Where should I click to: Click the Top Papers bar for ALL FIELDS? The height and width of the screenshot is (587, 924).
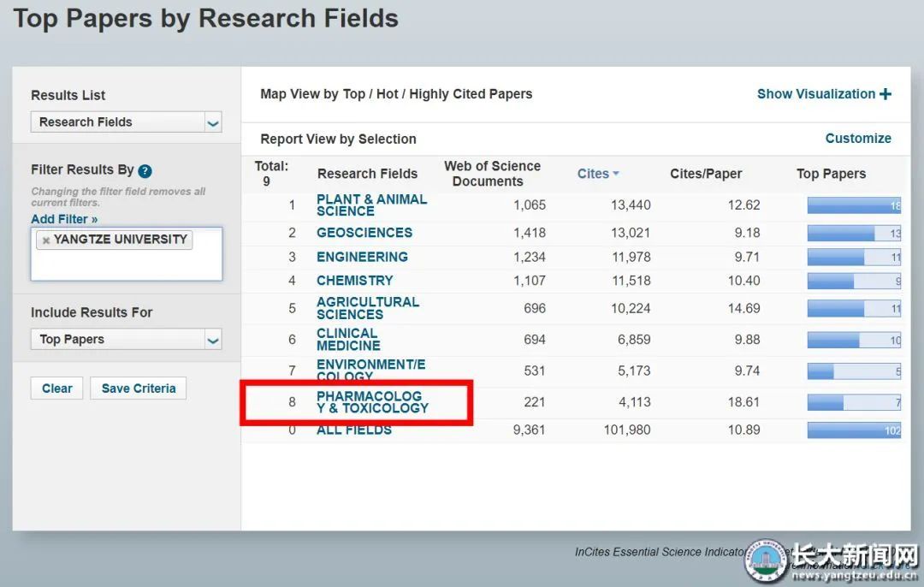pyautogui.click(x=853, y=430)
